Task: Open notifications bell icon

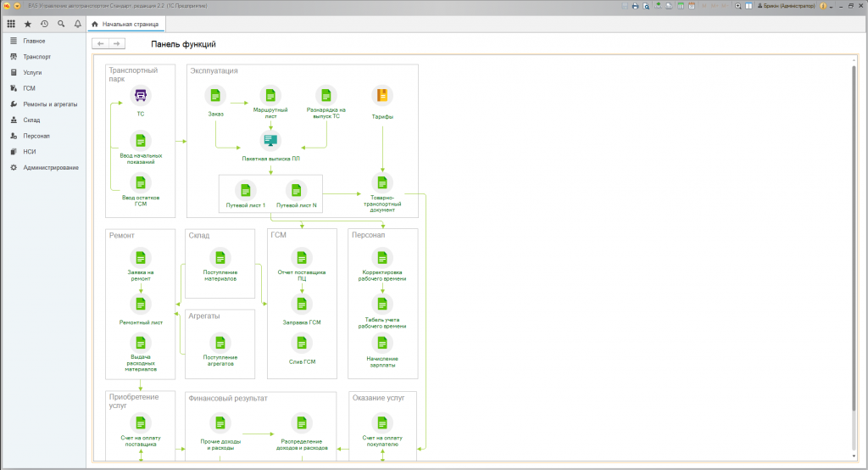Action: pos(77,24)
